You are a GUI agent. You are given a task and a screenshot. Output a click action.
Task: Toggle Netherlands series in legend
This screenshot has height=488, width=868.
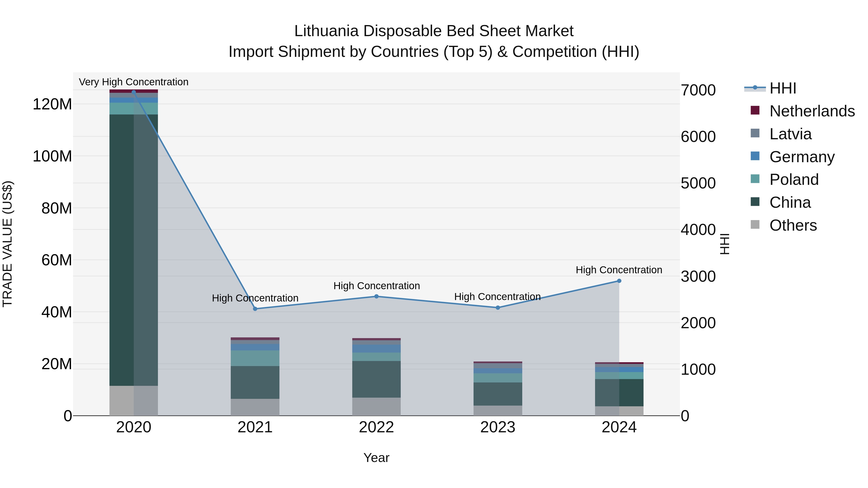(x=803, y=111)
